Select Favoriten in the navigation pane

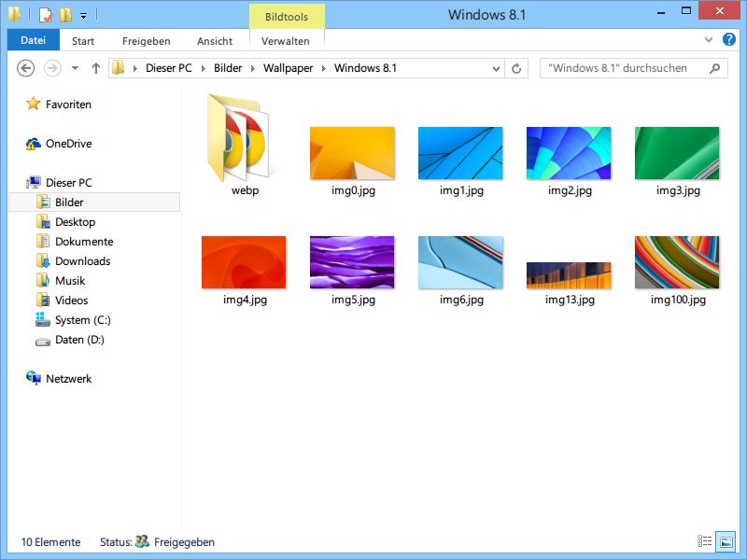click(x=68, y=105)
